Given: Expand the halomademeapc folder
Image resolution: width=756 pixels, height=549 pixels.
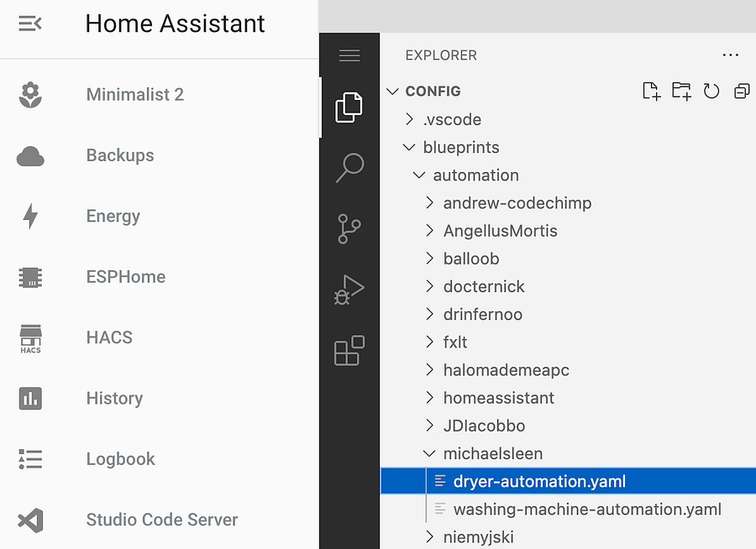Looking at the screenshot, I should pos(429,369).
